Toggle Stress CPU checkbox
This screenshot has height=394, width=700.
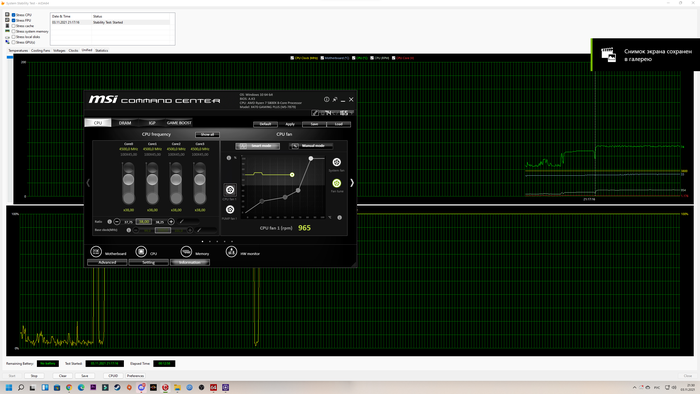(13, 15)
